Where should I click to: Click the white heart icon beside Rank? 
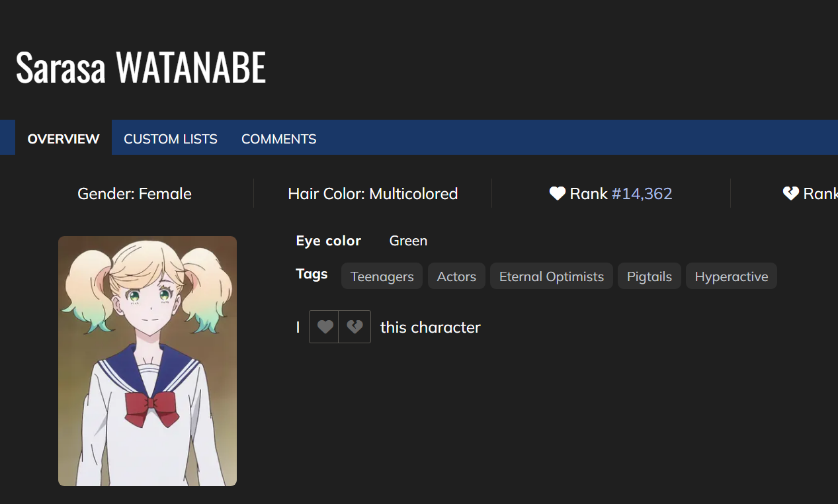tap(558, 194)
